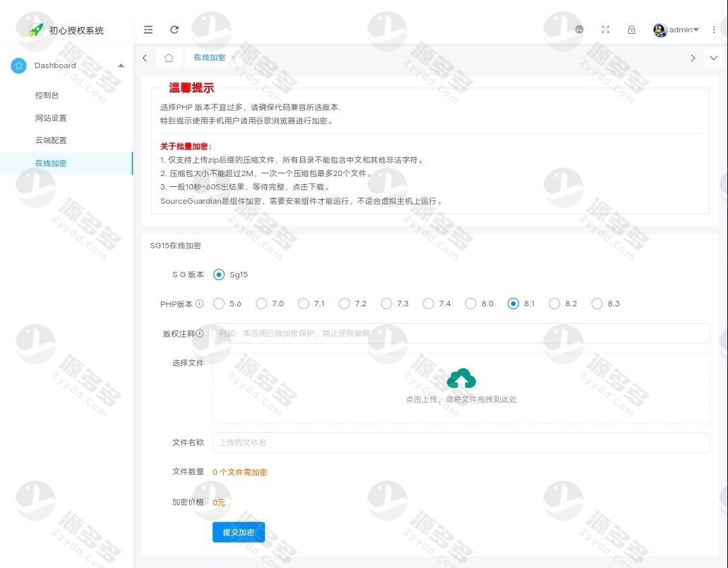Click the refresh icon in top bar

click(x=175, y=30)
